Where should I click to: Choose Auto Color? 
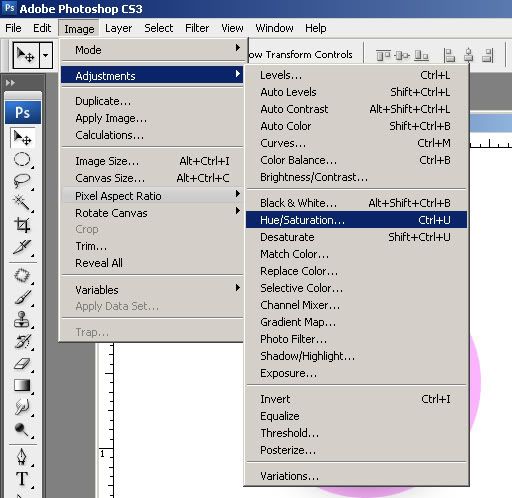pyautogui.click(x=356, y=126)
